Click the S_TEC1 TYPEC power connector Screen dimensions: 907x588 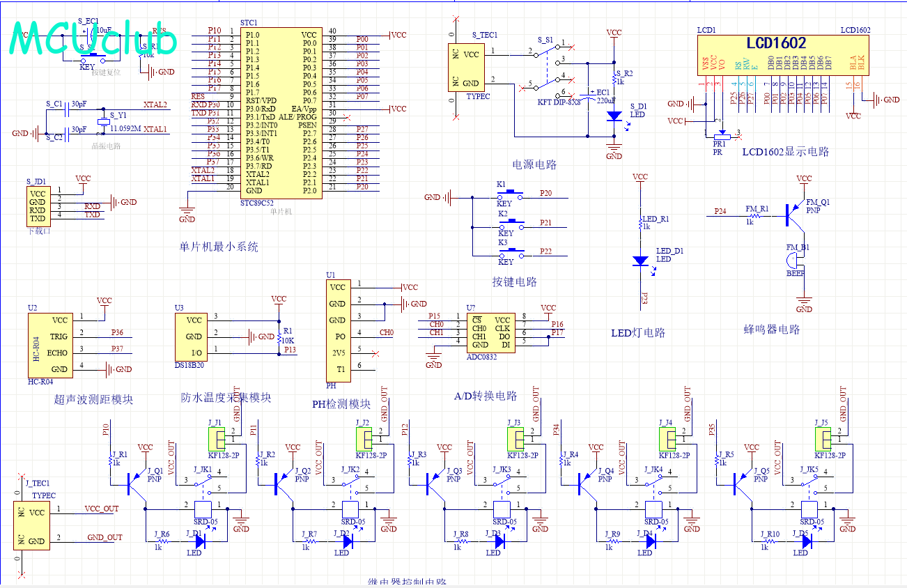point(467,68)
